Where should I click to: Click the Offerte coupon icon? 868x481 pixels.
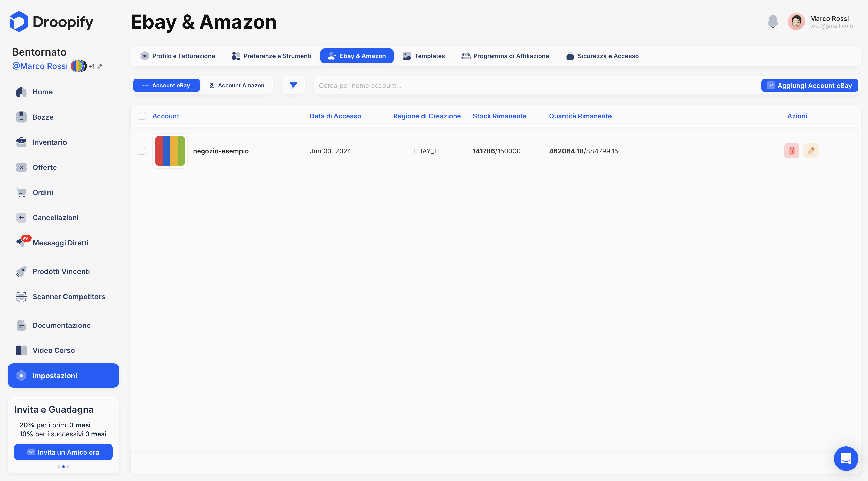point(21,167)
